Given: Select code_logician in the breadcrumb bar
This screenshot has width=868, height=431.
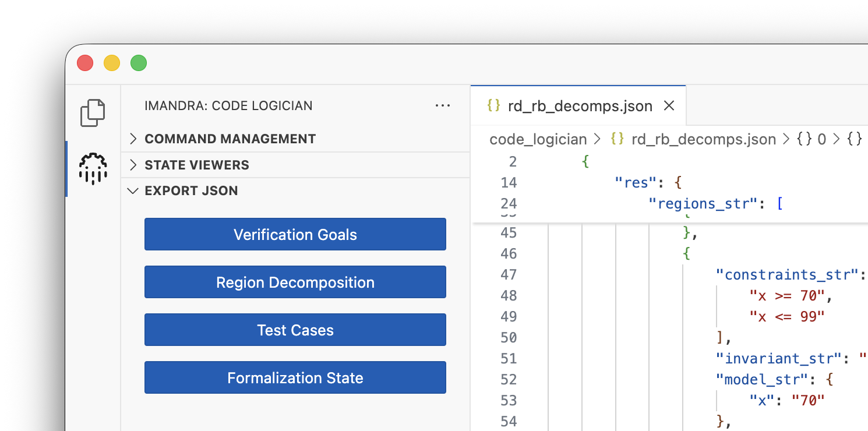Looking at the screenshot, I should [538, 139].
